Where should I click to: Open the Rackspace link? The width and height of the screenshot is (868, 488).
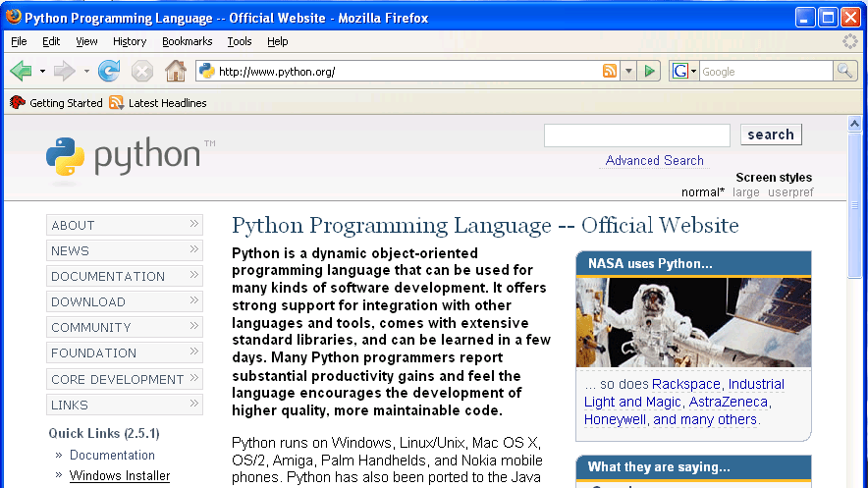(x=686, y=384)
